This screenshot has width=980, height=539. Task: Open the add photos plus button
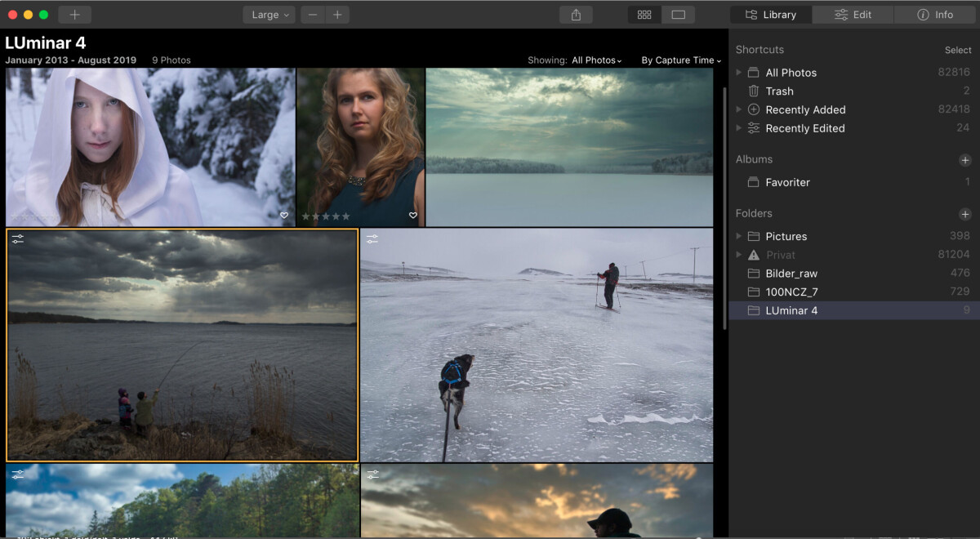[x=75, y=15]
